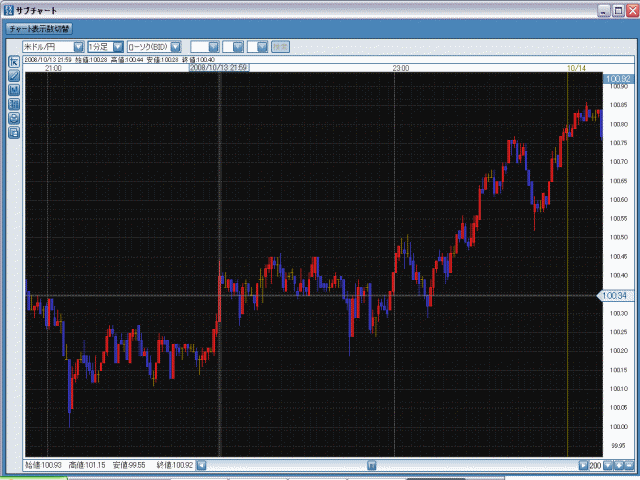Image resolution: width=640 pixels, height=480 pixels.
Task: Select the pencil drawing tool icon
Action: pos(14,75)
